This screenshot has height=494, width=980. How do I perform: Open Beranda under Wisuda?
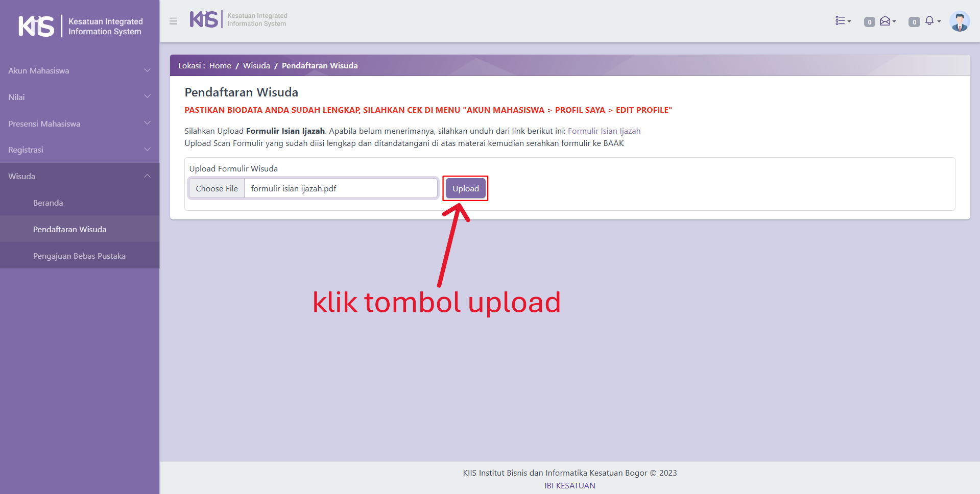pos(48,203)
